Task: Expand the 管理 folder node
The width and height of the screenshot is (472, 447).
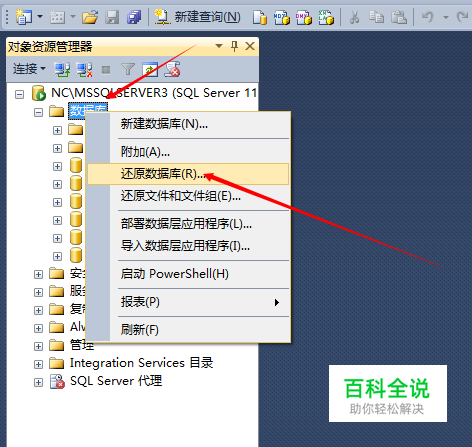Action: [39, 346]
